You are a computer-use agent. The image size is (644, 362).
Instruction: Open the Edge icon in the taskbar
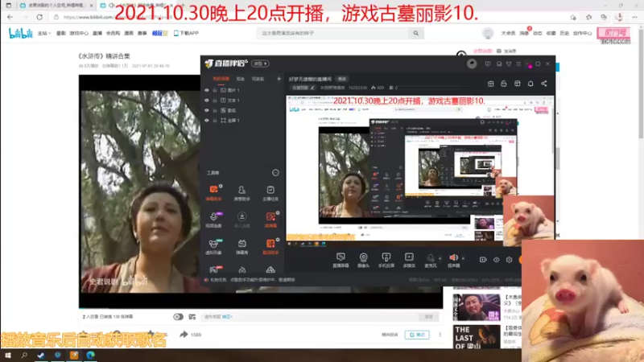coord(90,356)
